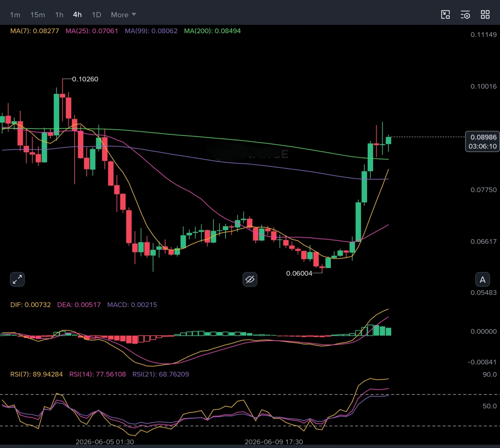Click the 2026-06-05 01:30 date label
500x448 pixels.
point(105,442)
